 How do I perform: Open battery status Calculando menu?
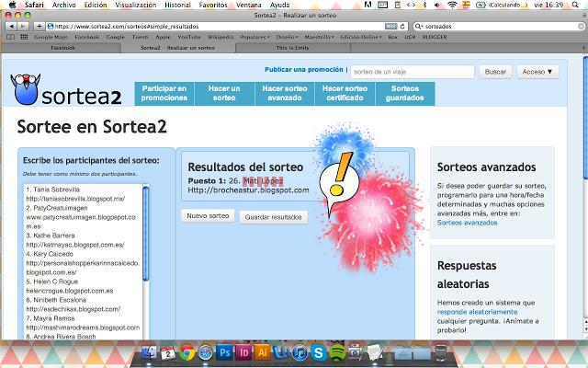pos(502,5)
